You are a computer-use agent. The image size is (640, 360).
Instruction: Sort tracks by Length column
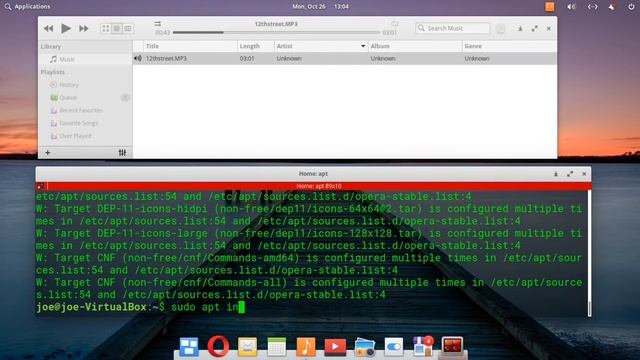coord(256,46)
